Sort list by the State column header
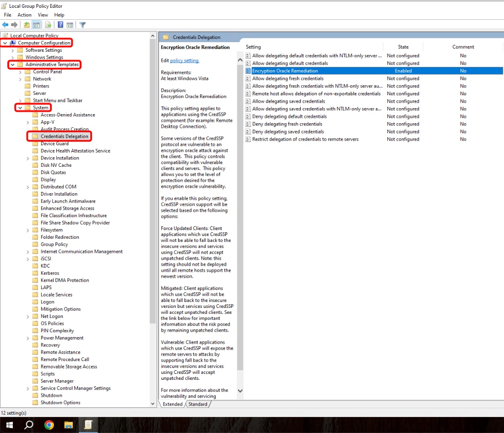 pyautogui.click(x=403, y=47)
